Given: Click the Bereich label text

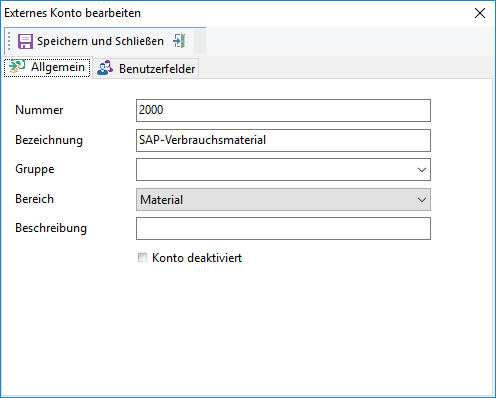Looking at the screenshot, I should point(34,199).
